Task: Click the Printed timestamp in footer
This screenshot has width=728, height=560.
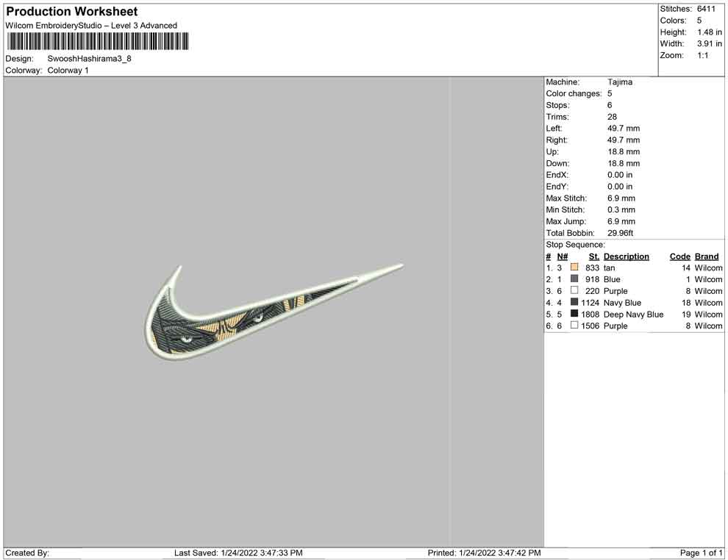Action: (x=485, y=553)
